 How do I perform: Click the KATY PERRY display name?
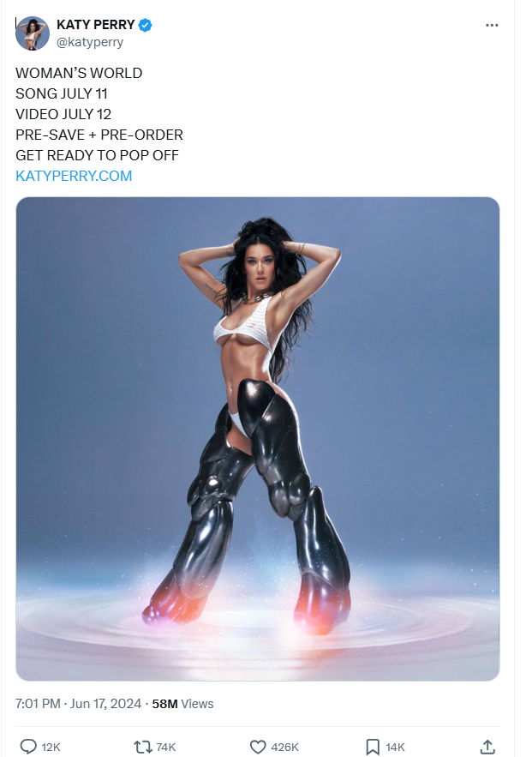pos(95,25)
